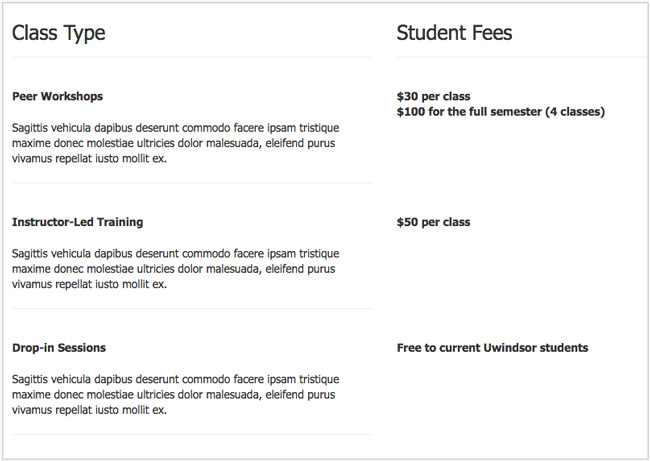The image size is (650, 461).
Task: Click the "Class Type" column heading
Action: click(x=59, y=33)
